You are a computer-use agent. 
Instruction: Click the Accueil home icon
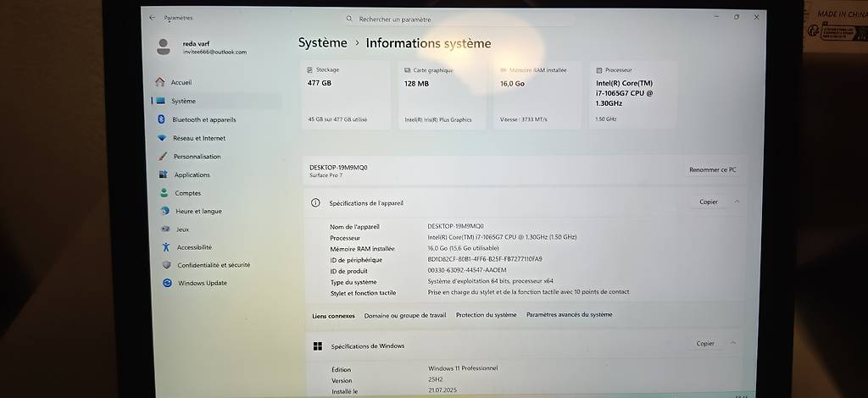(160, 82)
